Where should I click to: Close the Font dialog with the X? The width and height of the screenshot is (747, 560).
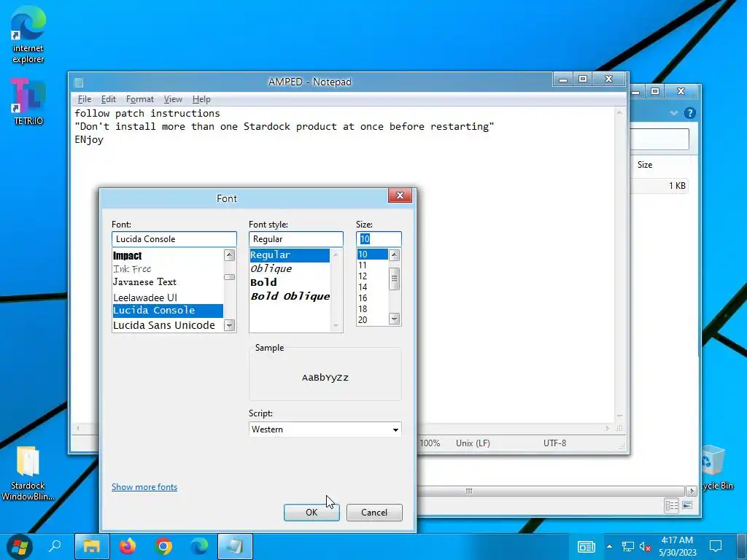(400, 195)
